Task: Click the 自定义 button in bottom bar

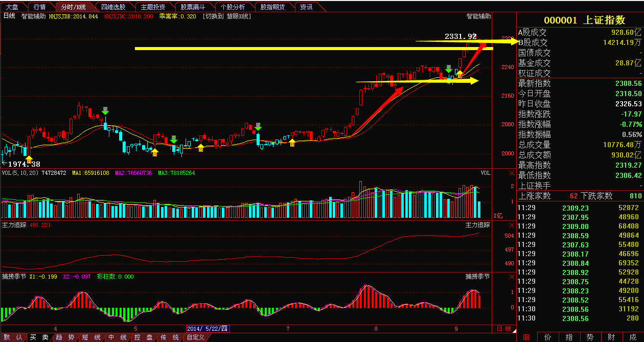Action: coord(196,337)
